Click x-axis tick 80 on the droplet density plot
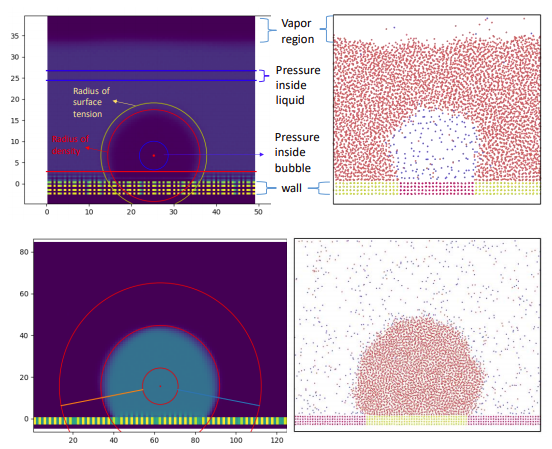The width and height of the screenshot is (552, 449). pos(195,440)
